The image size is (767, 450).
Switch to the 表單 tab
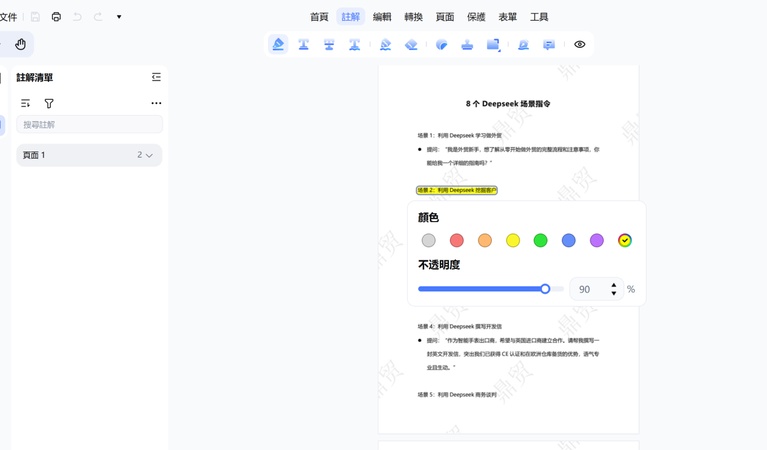tap(508, 17)
